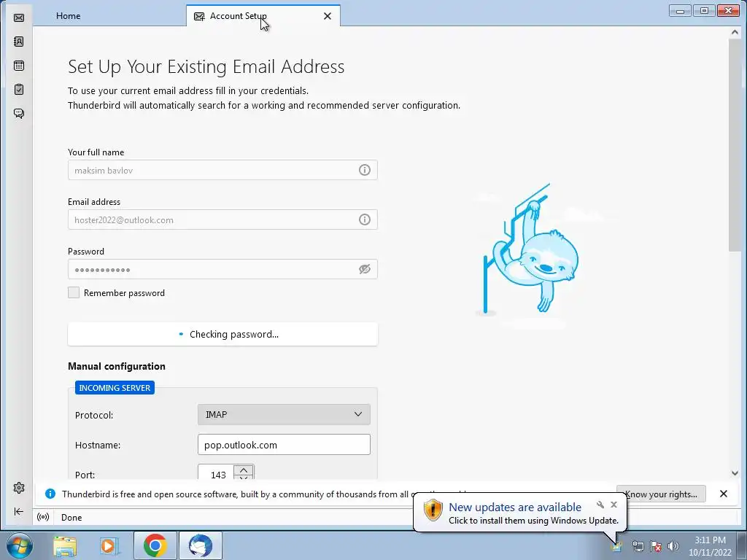
Task: Click the INCOMING SERVER label
Action: click(x=115, y=388)
